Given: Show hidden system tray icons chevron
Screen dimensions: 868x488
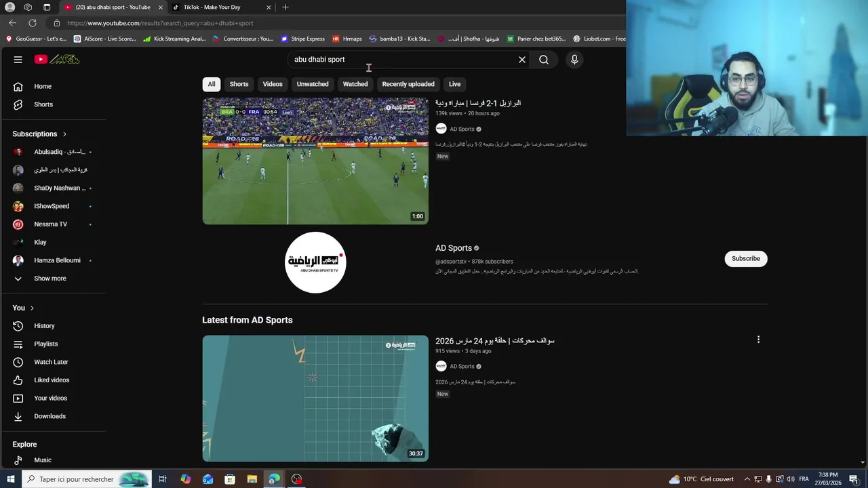Looking at the screenshot, I should tap(747, 479).
